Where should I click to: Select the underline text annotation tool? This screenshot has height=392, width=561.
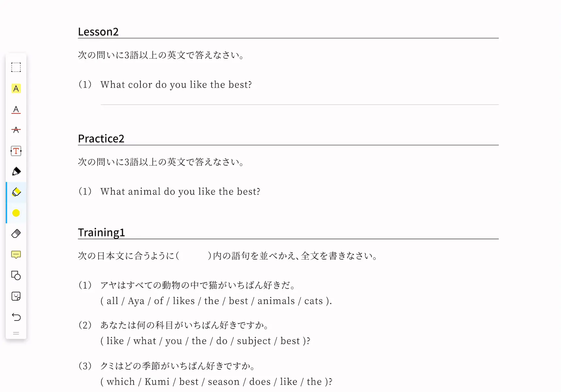pyautogui.click(x=16, y=109)
